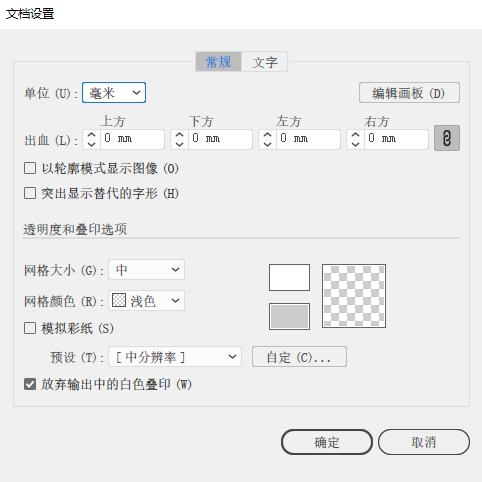
Task: Increase the 上方 bleed value with up arrow
Action: pos(91,135)
